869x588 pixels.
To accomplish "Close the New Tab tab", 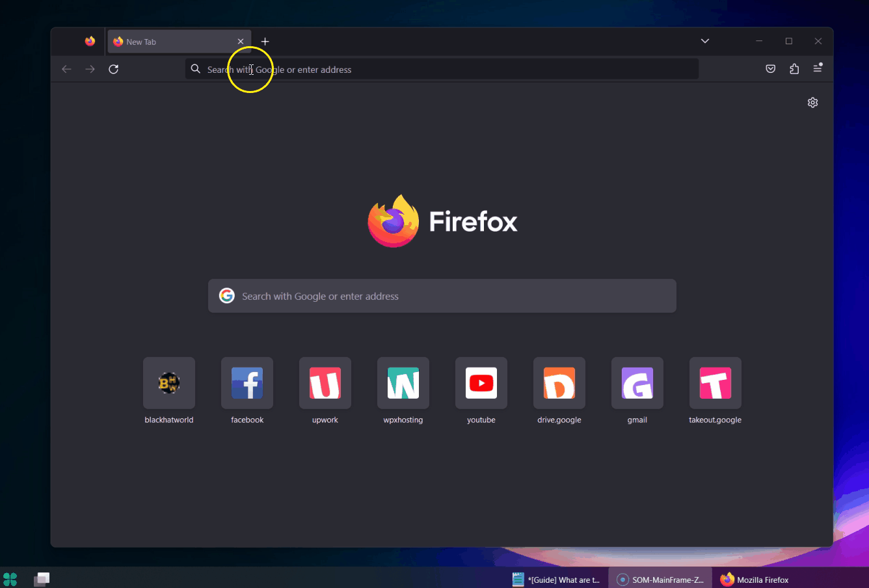I will (x=241, y=42).
